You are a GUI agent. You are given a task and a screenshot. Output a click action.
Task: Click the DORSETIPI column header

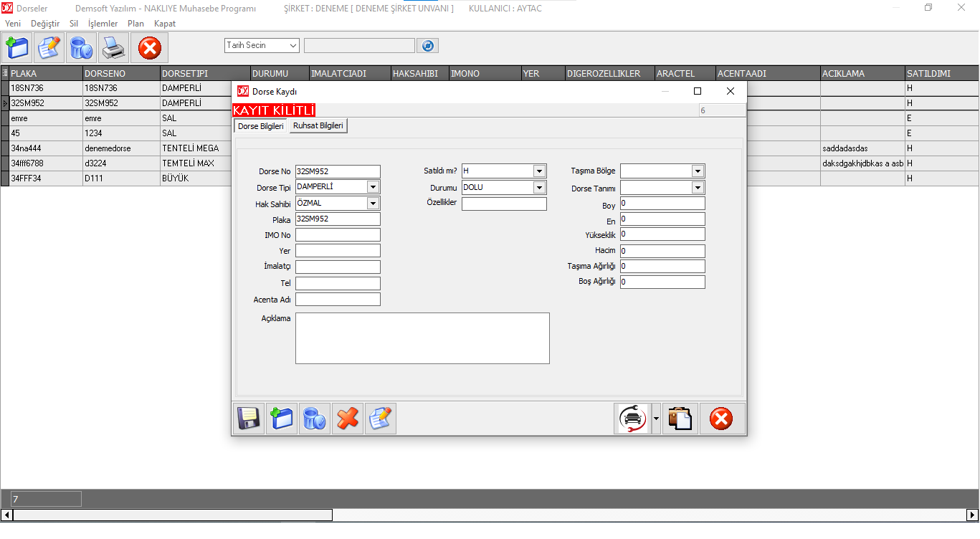click(205, 73)
